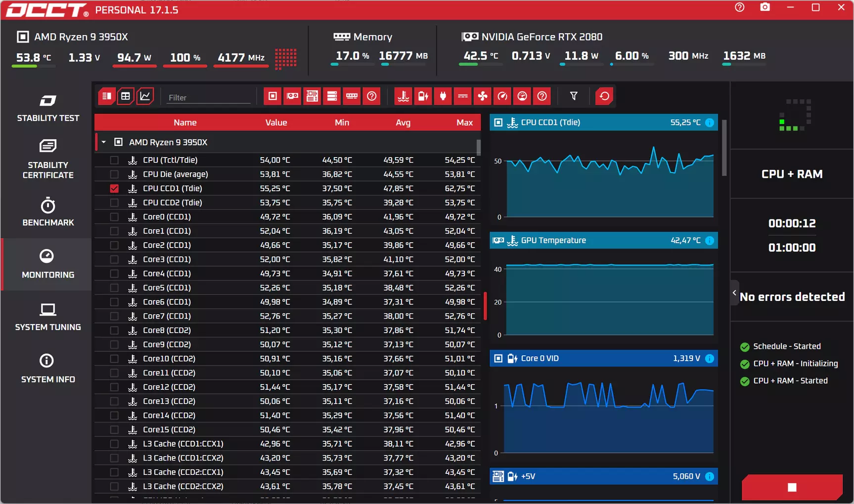Open the System Tuning section
854x504 pixels.
pos(48,317)
